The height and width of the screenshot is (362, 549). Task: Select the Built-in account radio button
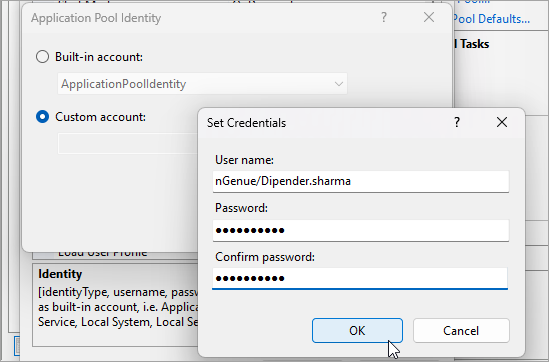coord(42,57)
